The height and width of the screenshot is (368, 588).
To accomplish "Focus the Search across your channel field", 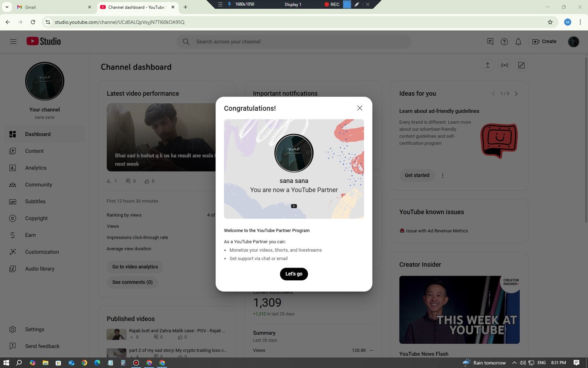I will [x=294, y=42].
